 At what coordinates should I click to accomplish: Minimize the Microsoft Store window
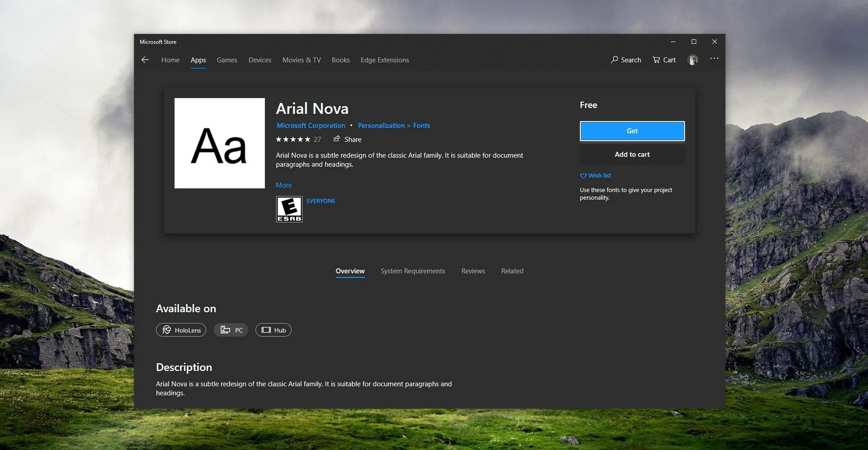(673, 42)
